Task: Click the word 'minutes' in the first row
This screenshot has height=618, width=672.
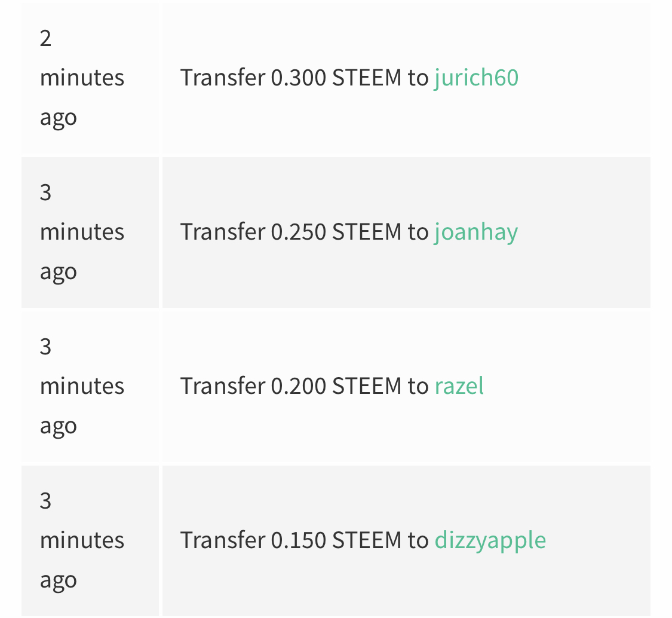Action: point(82,78)
